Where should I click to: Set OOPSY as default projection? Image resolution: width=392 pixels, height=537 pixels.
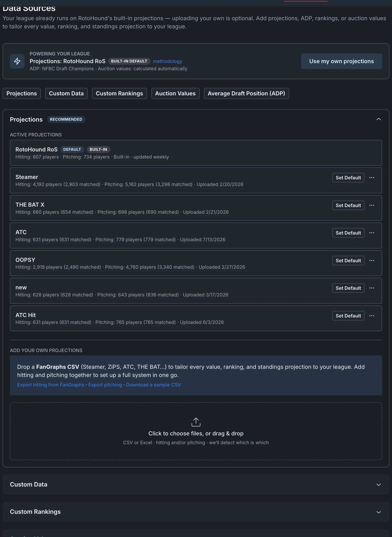pos(348,260)
